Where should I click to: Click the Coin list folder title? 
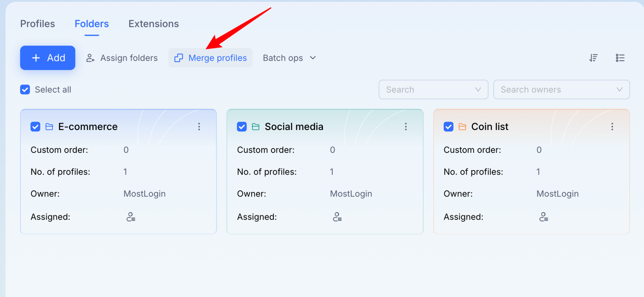490,127
